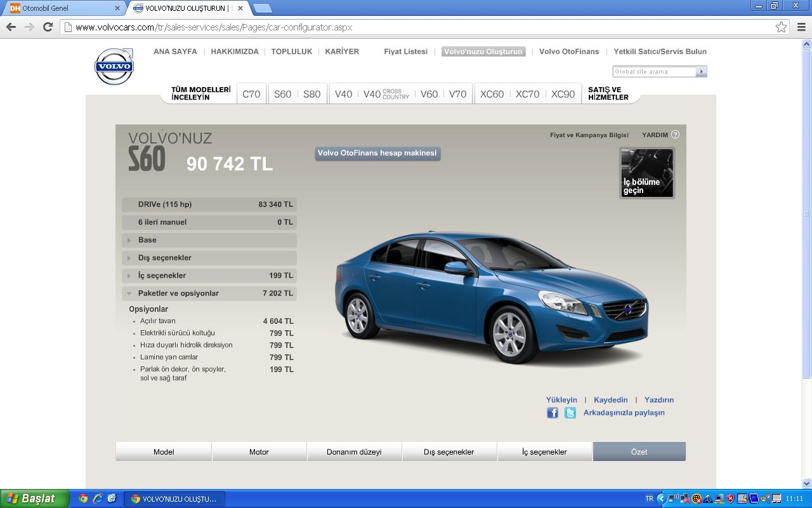Expand the İç seçenekler 199 TL section

point(209,276)
